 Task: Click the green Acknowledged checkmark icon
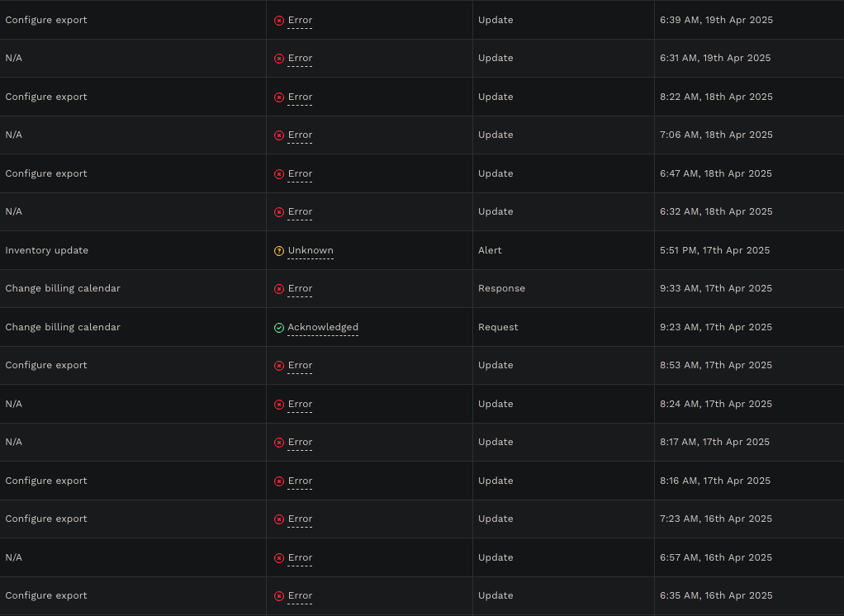279,328
